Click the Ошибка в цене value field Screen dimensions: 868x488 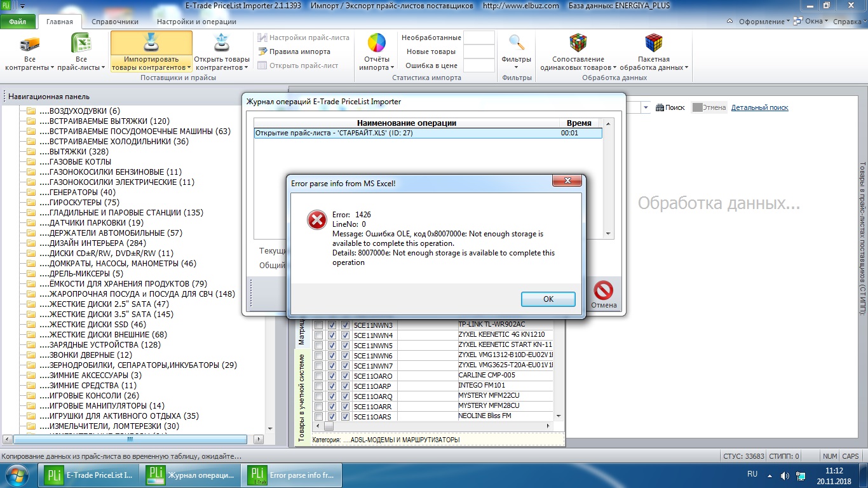click(x=479, y=65)
